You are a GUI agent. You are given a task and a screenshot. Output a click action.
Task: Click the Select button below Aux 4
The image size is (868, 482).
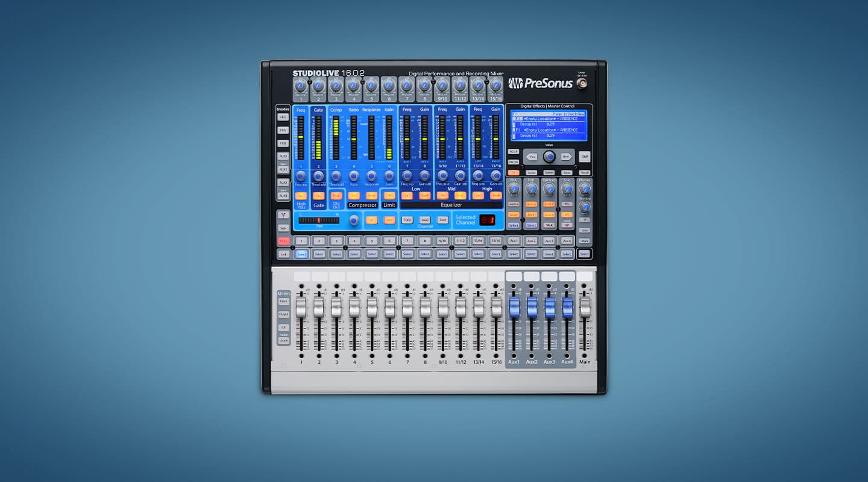click(567, 254)
